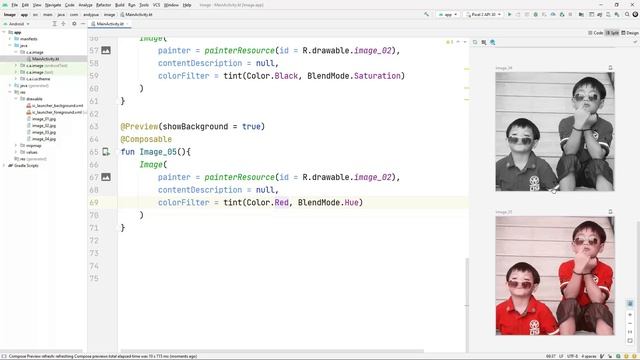Switch editor to Design view
Image resolution: width=640 pixels, height=360 pixels.
(x=630, y=33)
